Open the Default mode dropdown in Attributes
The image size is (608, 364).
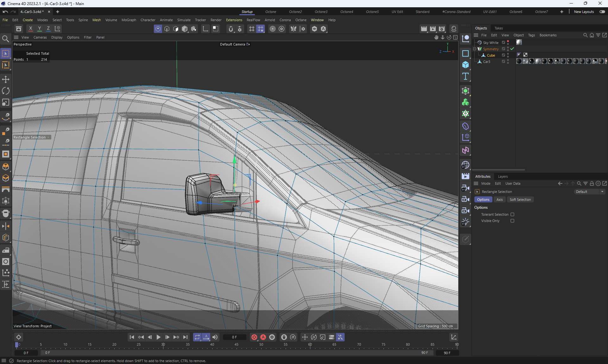click(x=589, y=192)
